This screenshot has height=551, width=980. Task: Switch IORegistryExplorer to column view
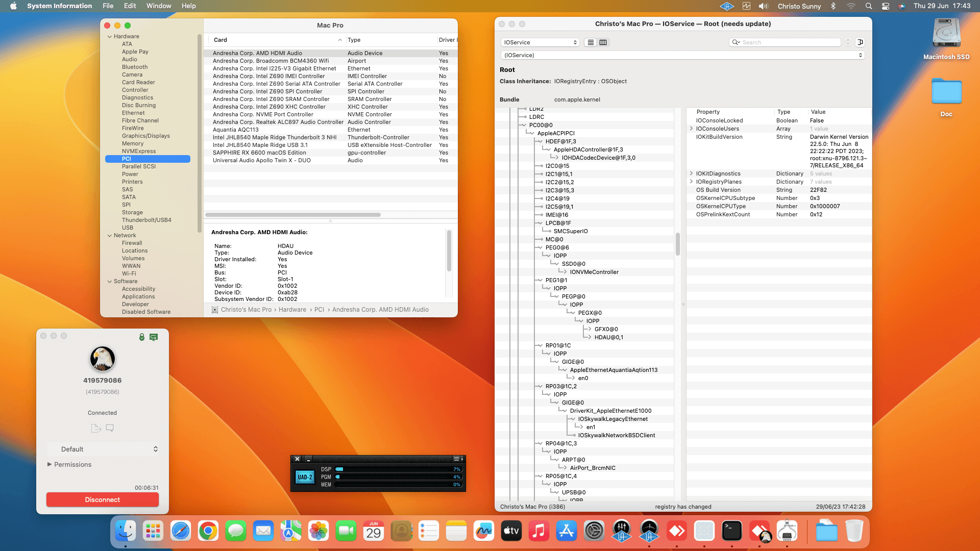(x=603, y=42)
